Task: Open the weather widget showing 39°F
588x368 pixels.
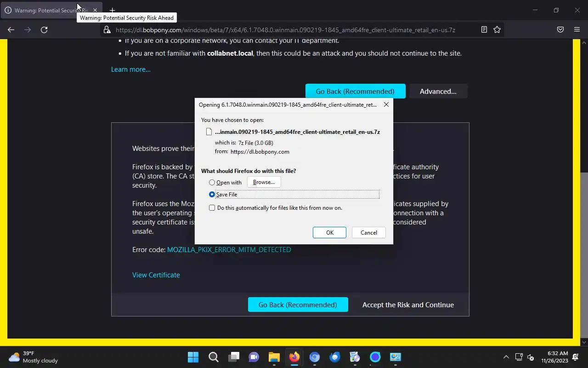Action: click(33, 357)
